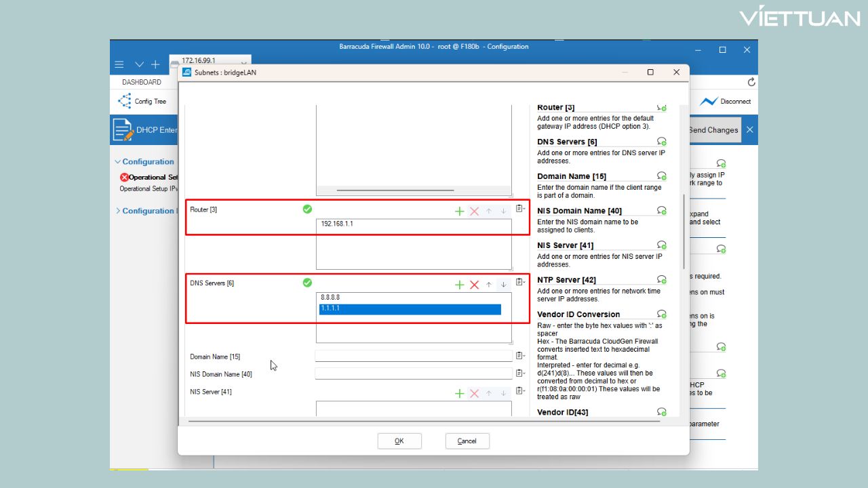Open the DNS Servers clipboard dropdown

(520, 282)
